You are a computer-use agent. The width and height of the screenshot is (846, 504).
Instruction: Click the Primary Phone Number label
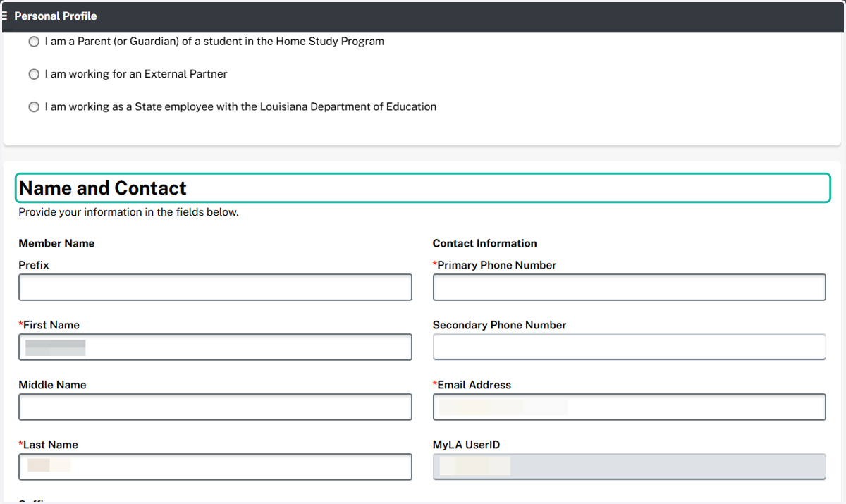pyautogui.click(x=495, y=265)
